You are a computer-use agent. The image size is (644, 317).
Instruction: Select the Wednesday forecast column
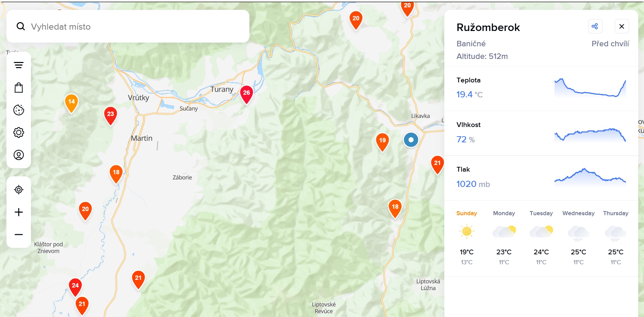[578, 237]
